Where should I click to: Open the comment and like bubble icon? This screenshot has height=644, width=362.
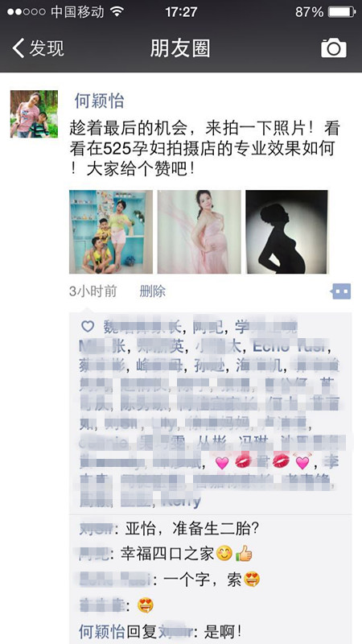[341, 291]
